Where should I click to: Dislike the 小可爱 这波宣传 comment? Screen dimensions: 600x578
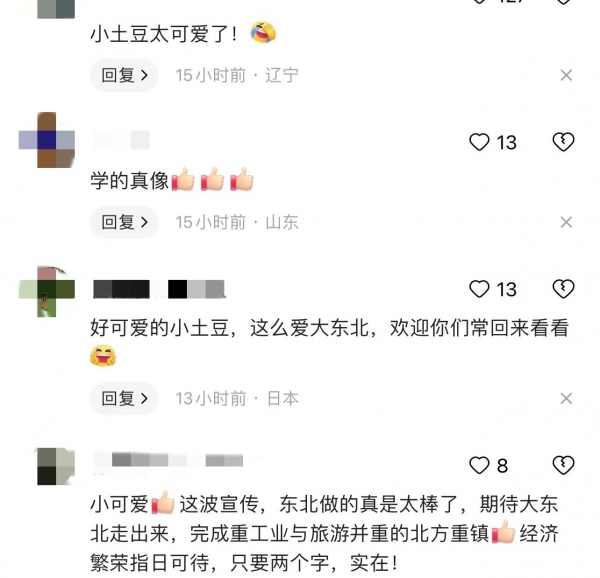[x=563, y=465]
